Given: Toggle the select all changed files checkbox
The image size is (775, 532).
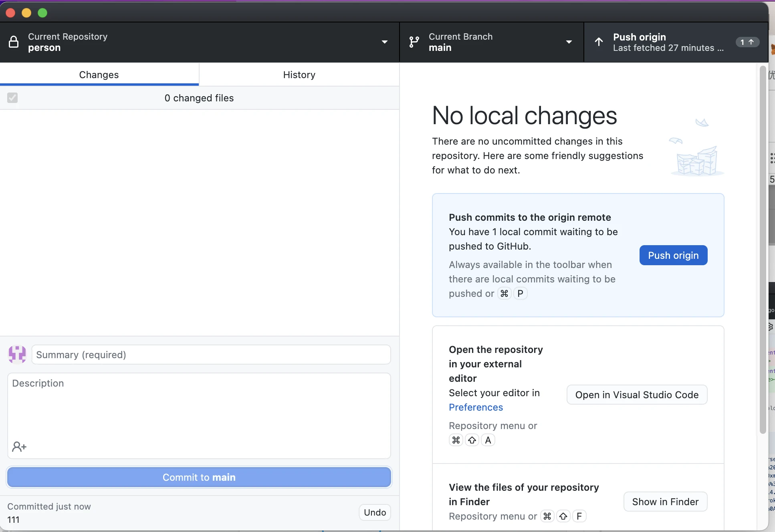Looking at the screenshot, I should point(12,98).
